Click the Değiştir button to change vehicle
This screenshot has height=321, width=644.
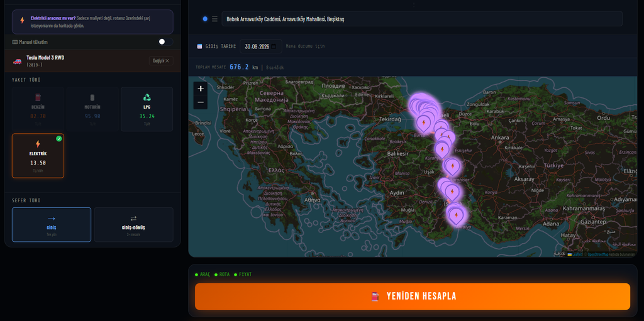[161, 61]
